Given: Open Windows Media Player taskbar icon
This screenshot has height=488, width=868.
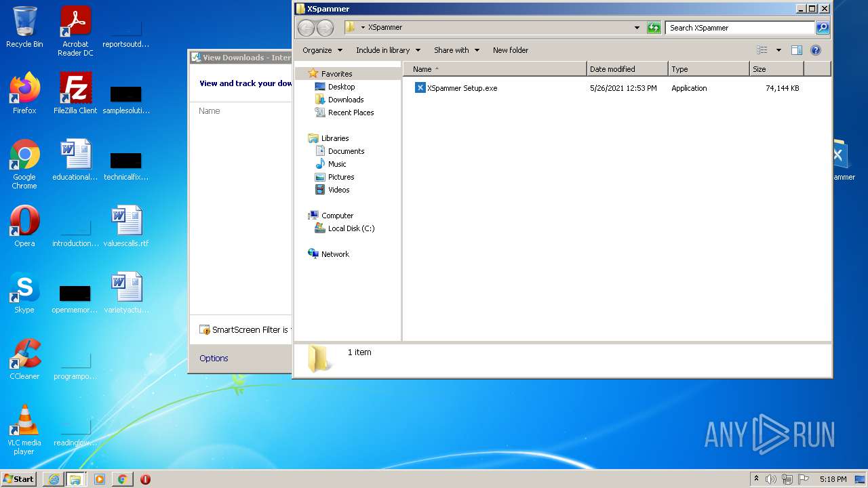Looking at the screenshot, I should pyautogui.click(x=100, y=479).
